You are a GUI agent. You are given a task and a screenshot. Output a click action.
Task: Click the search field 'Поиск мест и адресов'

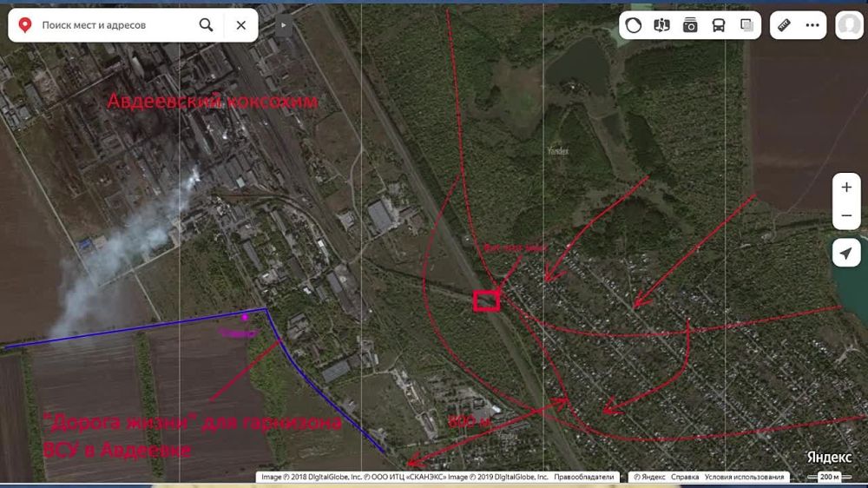(x=114, y=25)
